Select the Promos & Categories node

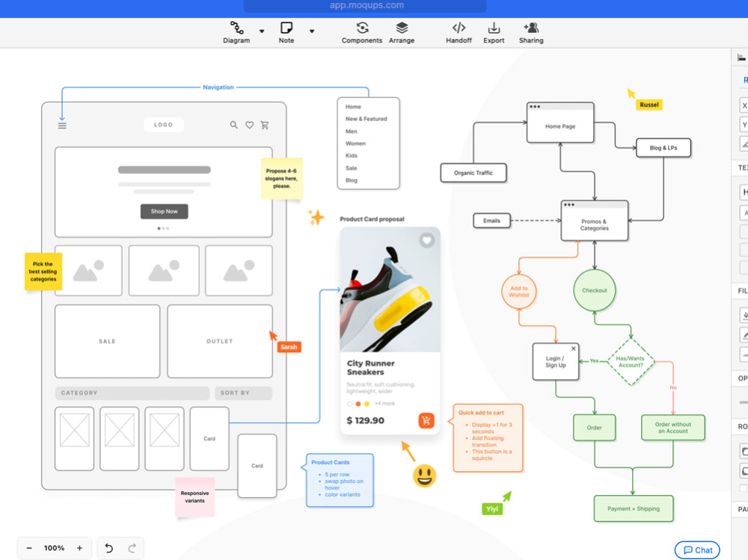595,221
